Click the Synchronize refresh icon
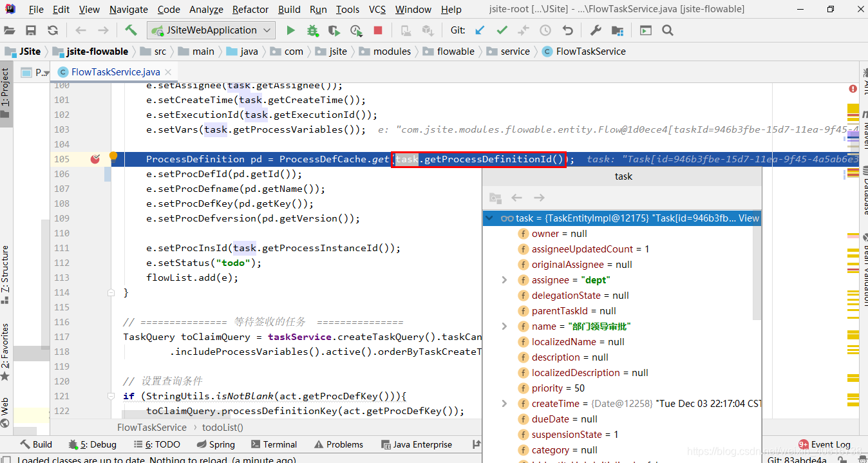 click(x=53, y=30)
